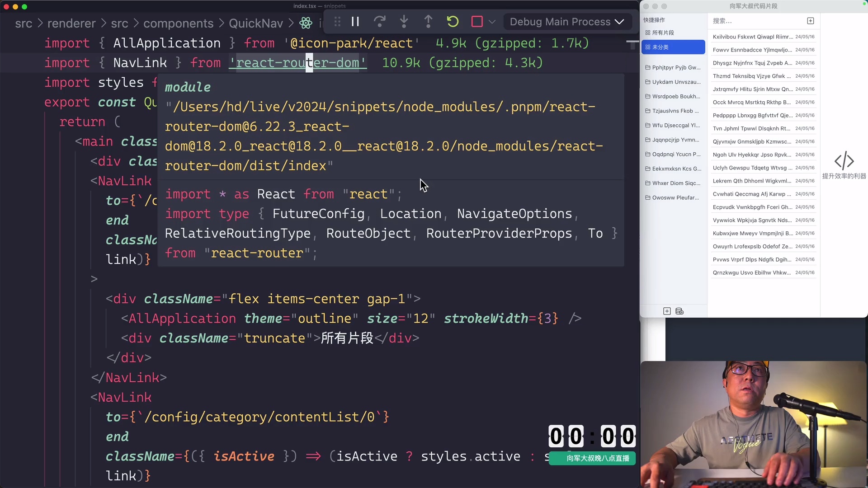Open the Debug Main Process dropdown
868x488 pixels.
pos(566,22)
